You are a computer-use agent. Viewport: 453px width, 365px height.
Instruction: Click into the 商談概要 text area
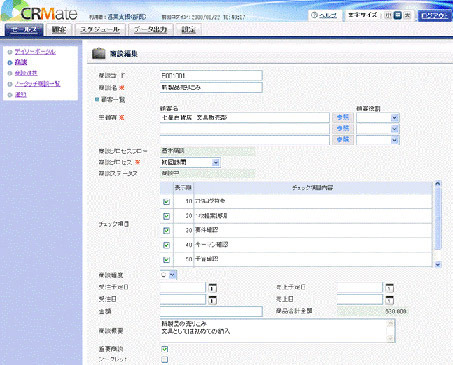277,331
